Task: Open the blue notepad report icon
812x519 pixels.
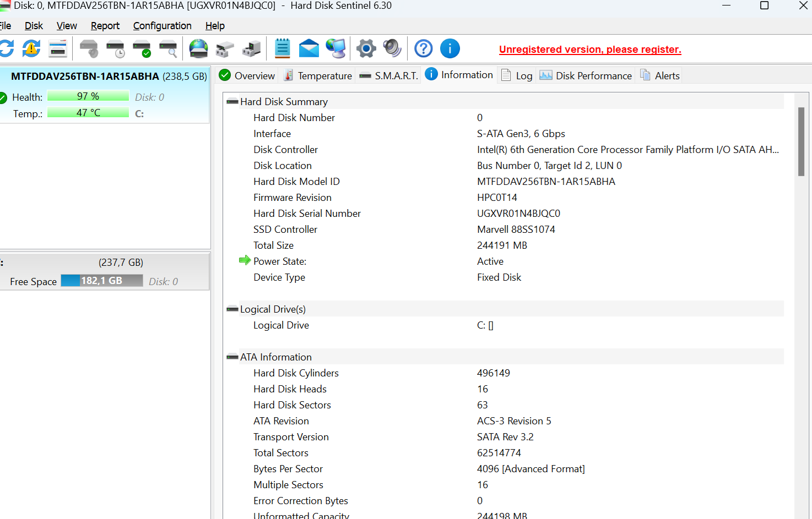Action: (x=282, y=49)
